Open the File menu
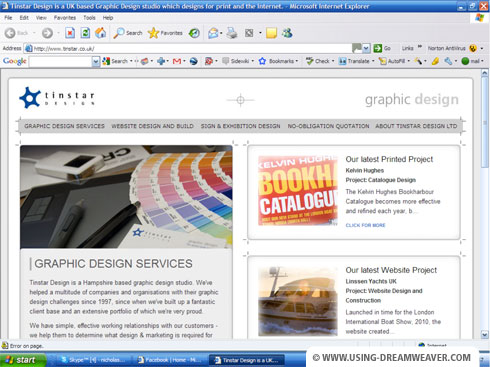The width and height of the screenshot is (490, 367). [8, 18]
